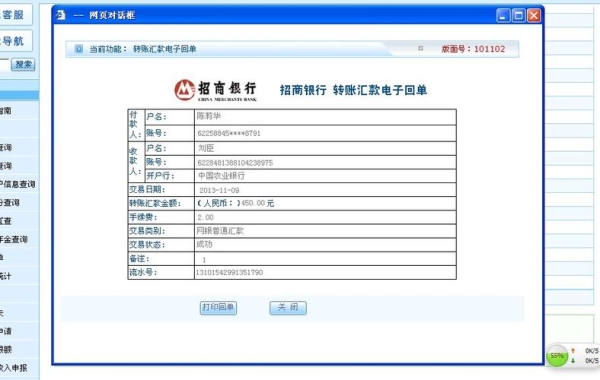This screenshot has width=600, height=380.
Task: Click the blue arrow icon beside 当前功能
Action: click(x=78, y=49)
